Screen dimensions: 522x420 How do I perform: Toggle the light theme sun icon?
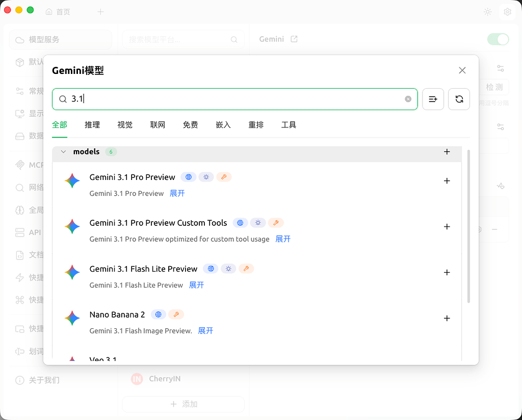pyautogui.click(x=488, y=12)
